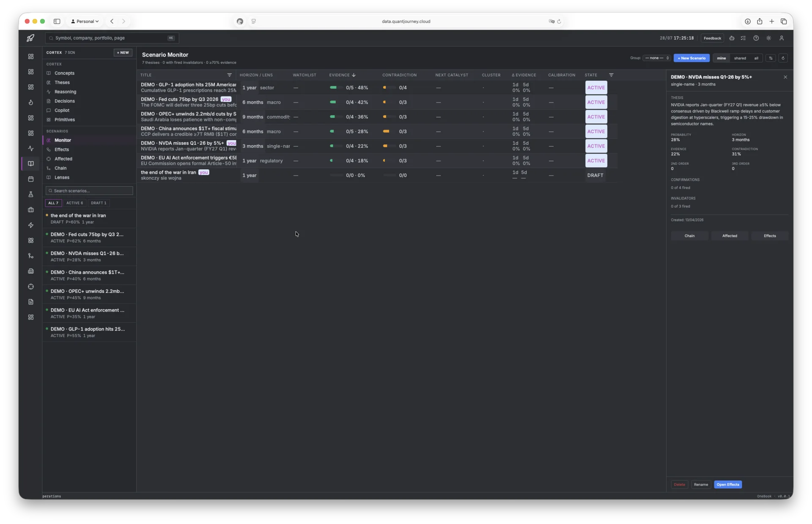Click the blue New Scenario button
812x524 pixels.
pyautogui.click(x=691, y=58)
